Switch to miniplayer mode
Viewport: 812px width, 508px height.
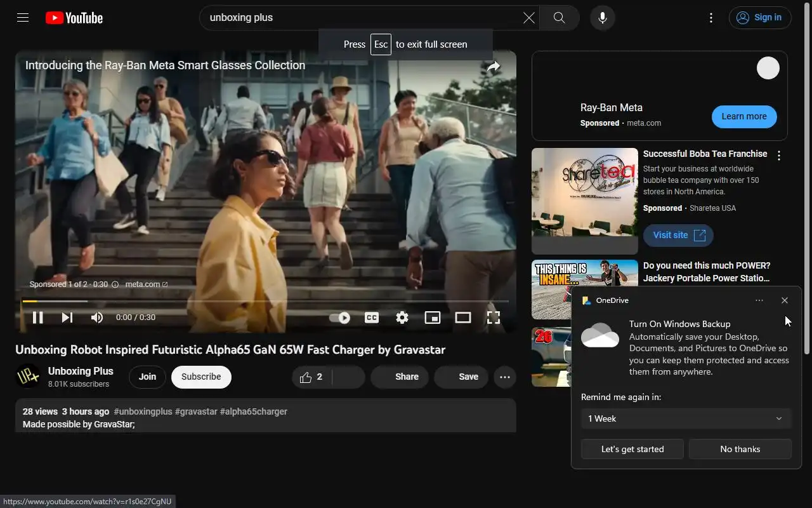click(x=433, y=317)
